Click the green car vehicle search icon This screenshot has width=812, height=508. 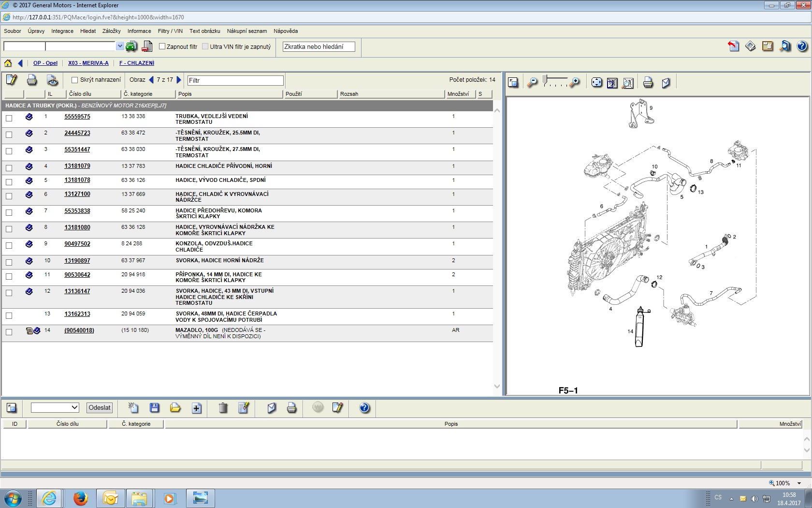pos(131,46)
